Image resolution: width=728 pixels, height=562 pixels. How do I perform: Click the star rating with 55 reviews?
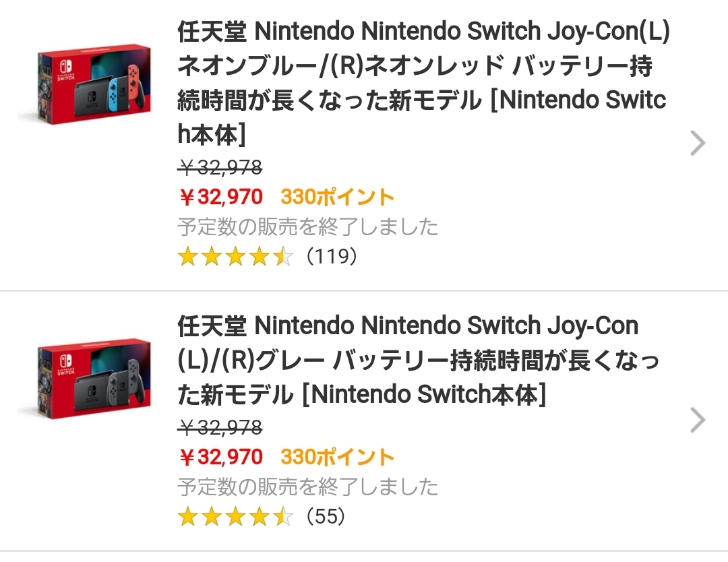point(235,517)
